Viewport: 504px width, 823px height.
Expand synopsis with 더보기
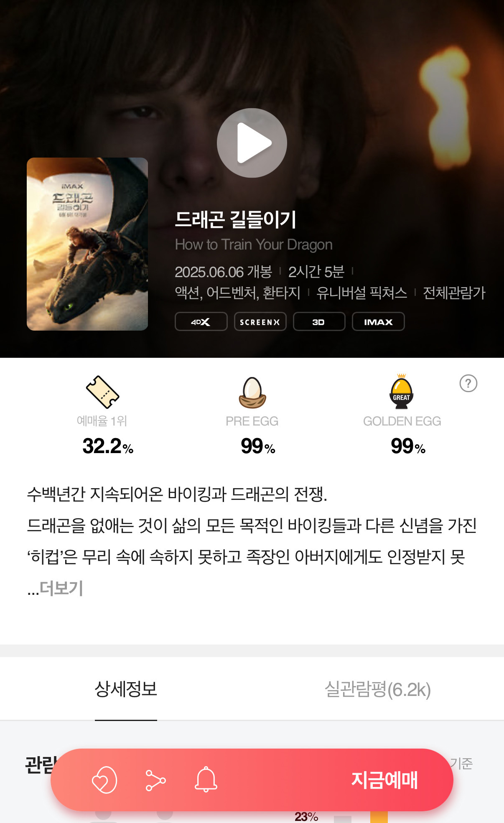pyautogui.click(x=61, y=588)
